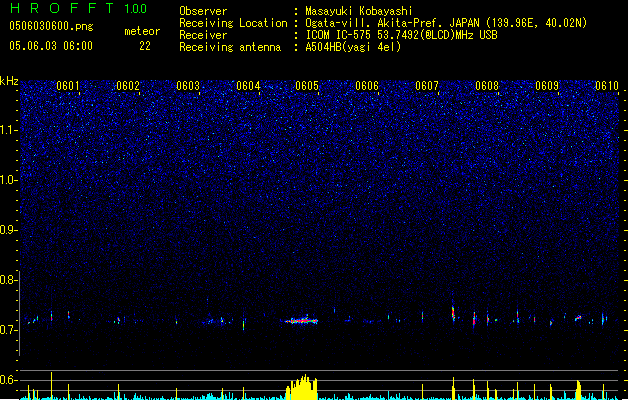Click the 'Observer' field label

pos(203,11)
